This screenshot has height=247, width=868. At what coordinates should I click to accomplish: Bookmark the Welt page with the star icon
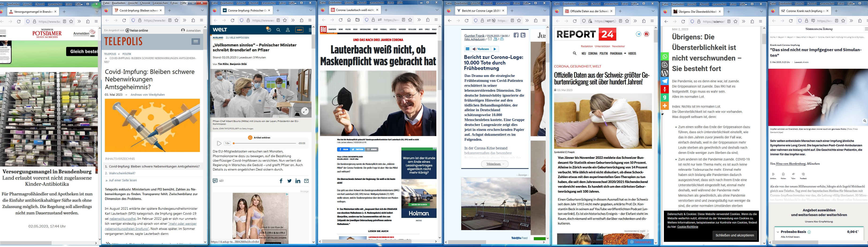pyautogui.click(x=285, y=20)
